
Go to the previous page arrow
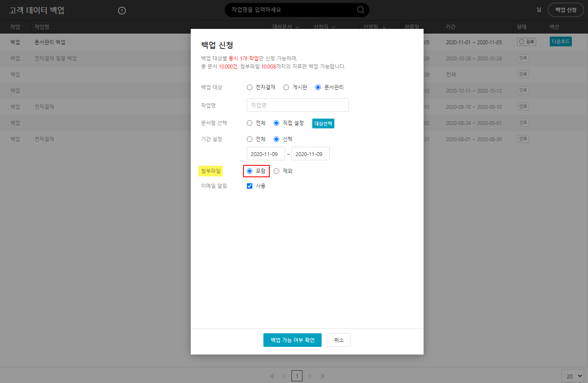point(284,376)
